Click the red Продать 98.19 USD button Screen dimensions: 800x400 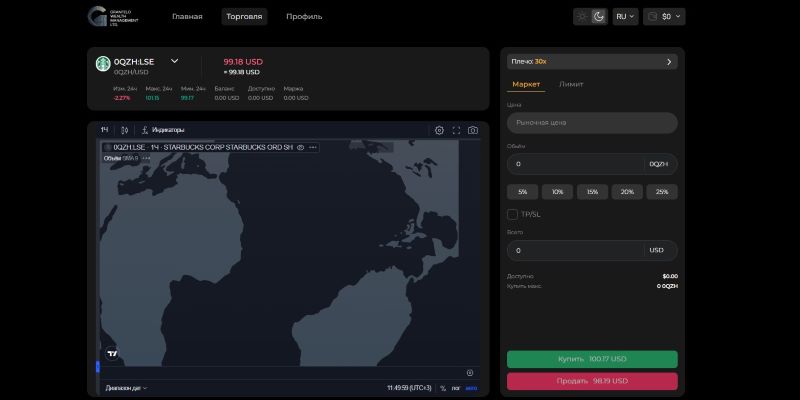[592, 381]
